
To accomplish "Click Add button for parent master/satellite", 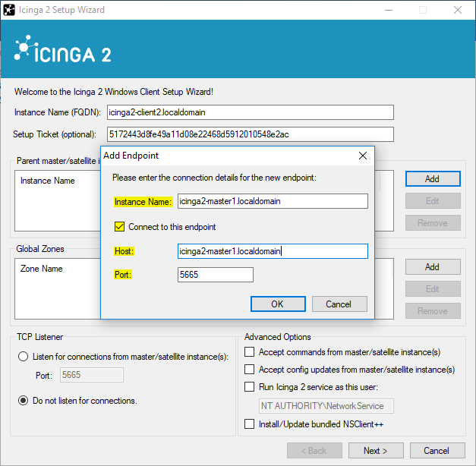I will 433,179.
